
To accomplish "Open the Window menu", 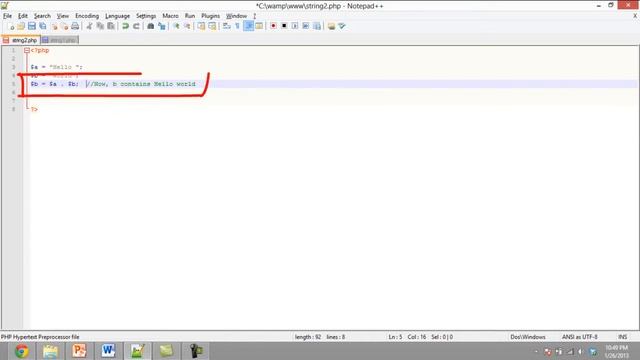I will [236, 16].
